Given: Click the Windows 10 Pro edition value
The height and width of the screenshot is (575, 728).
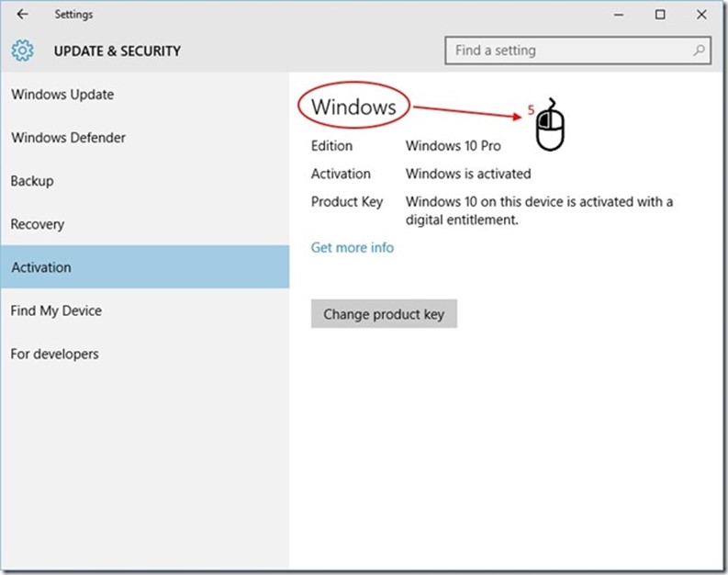Looking at the screenshot, I should [454, 146].
